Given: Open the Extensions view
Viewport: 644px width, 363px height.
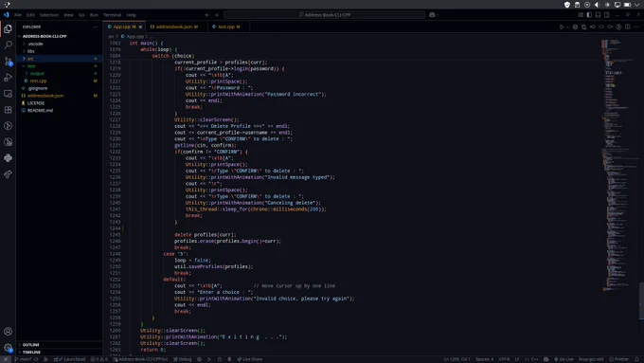Looking at the screenshot, I should [8, 110].
